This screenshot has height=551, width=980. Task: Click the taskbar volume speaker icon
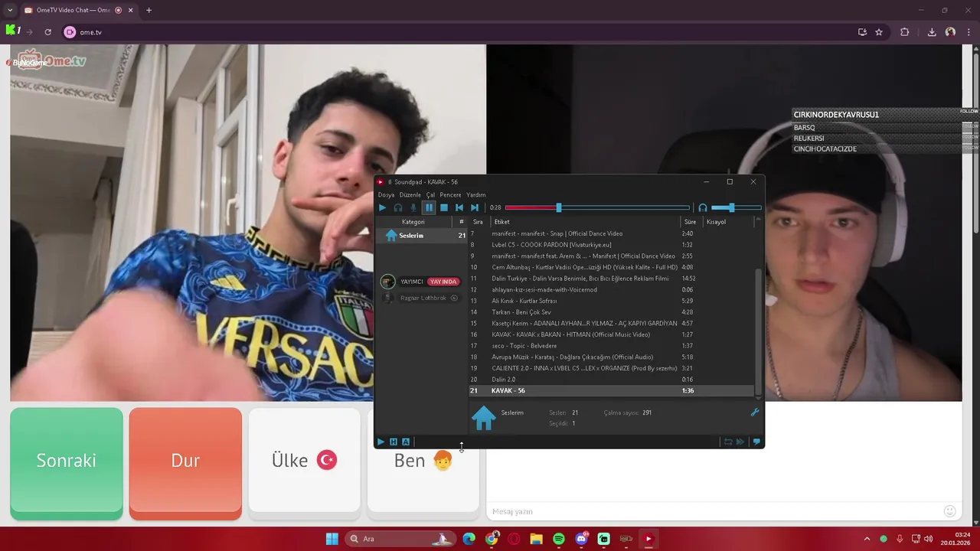pos(928,539)
